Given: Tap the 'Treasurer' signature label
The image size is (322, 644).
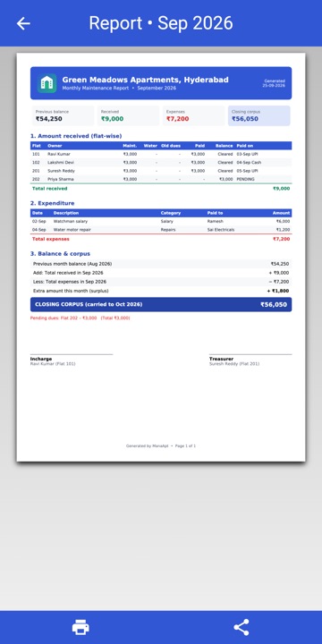Looking at the screenshot, I should point(222,359).
